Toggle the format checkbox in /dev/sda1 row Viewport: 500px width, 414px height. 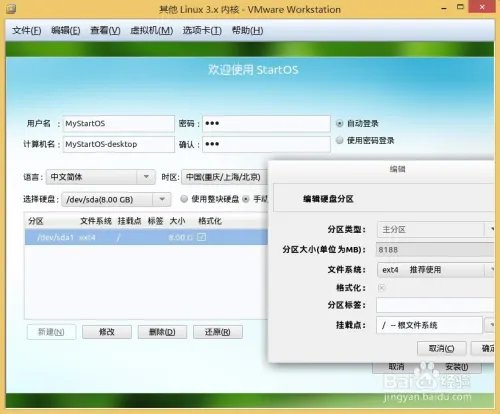click(202, 237)
